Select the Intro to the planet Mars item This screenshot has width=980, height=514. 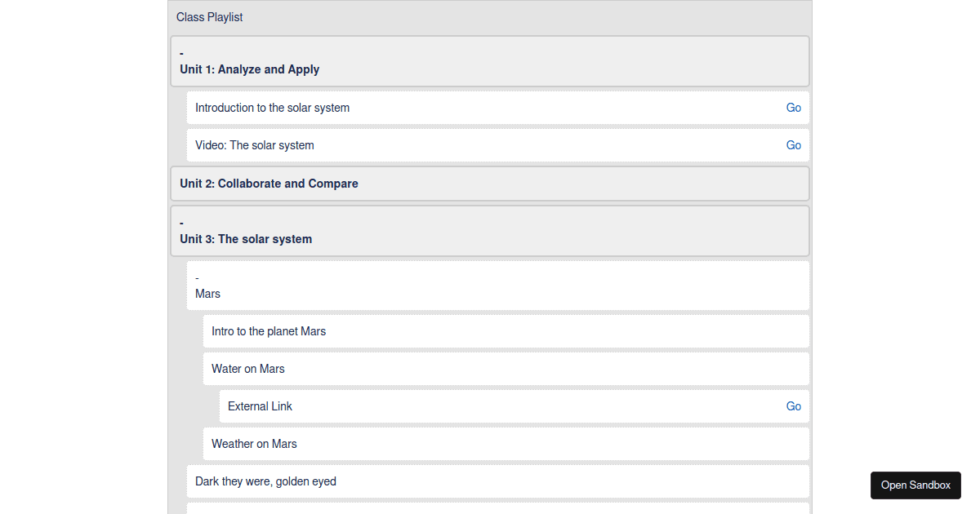point(269,331)
